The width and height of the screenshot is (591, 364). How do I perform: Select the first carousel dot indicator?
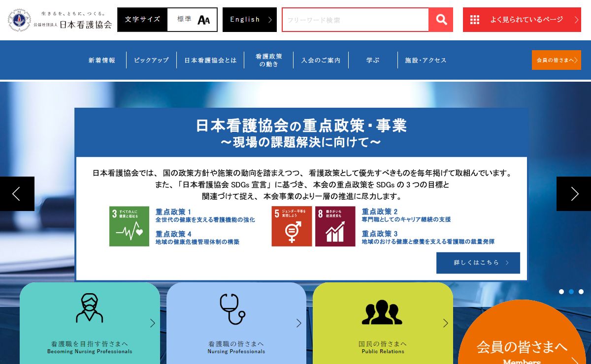[561, 292]
